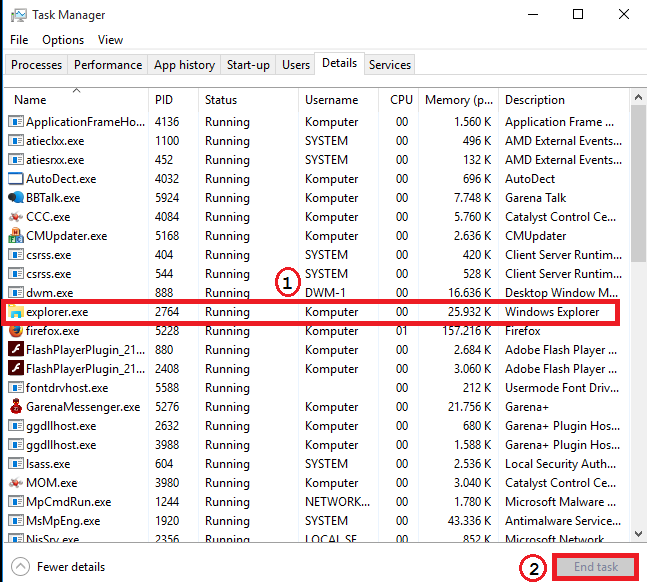The image size is (647, 582).
Task: Open the File menu
Action: coord(19,40)
